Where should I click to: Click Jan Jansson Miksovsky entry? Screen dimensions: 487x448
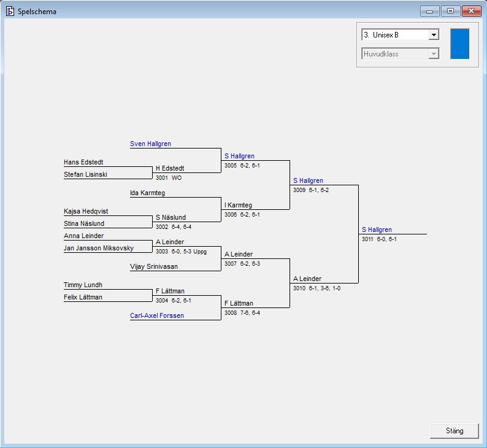click(99, 248)
